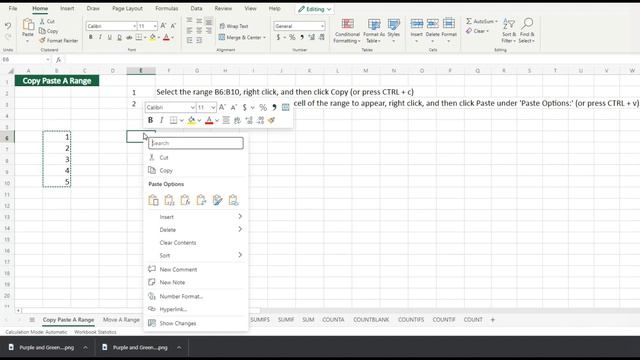
Task: Click Workbook Statistics in status bar
Action: (95, 332)
